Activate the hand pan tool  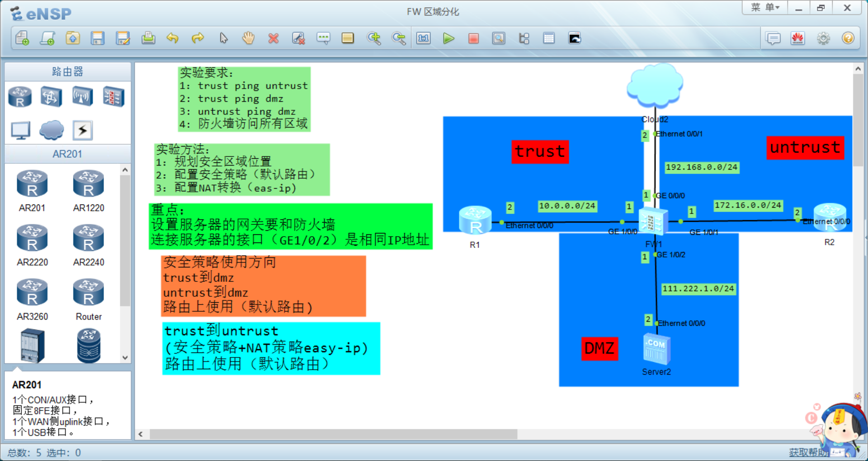[248, 38]
